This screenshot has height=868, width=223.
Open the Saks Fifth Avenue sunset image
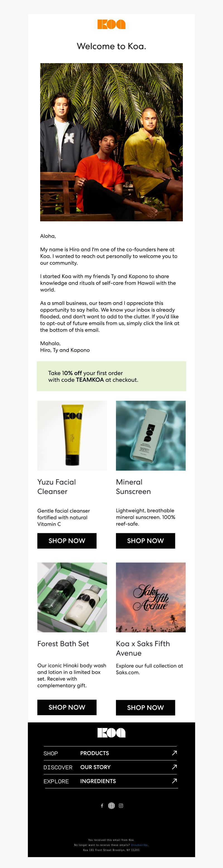(x=151, y=597)
